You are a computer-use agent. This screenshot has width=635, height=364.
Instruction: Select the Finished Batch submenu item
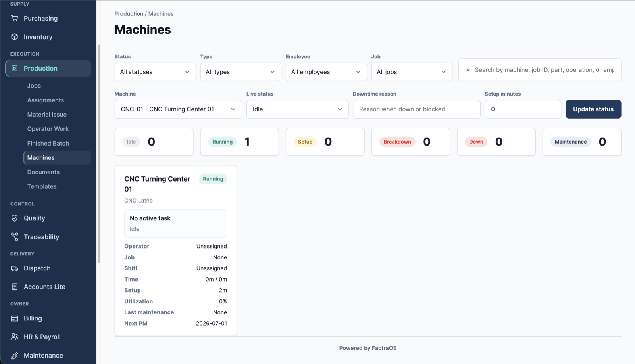tap(57, 143)
